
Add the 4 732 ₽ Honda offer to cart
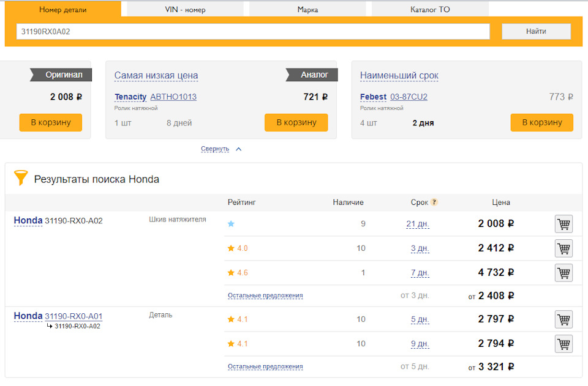pyautogui.click(x=563, y=273)
